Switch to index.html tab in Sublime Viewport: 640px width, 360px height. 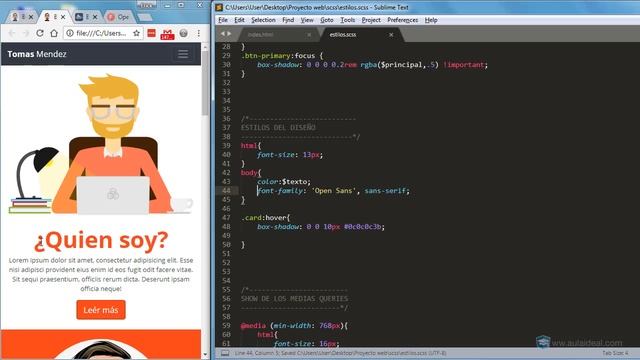point(278,35)
